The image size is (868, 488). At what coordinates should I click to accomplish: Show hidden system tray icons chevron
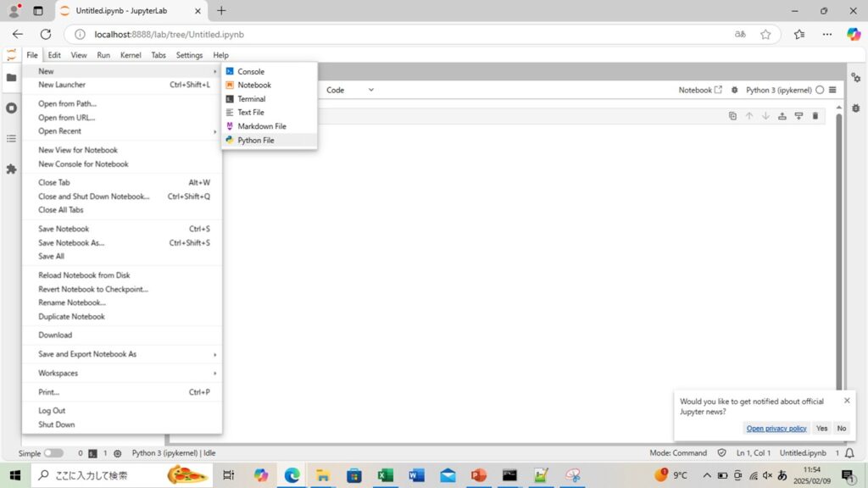tap(707, 475)
